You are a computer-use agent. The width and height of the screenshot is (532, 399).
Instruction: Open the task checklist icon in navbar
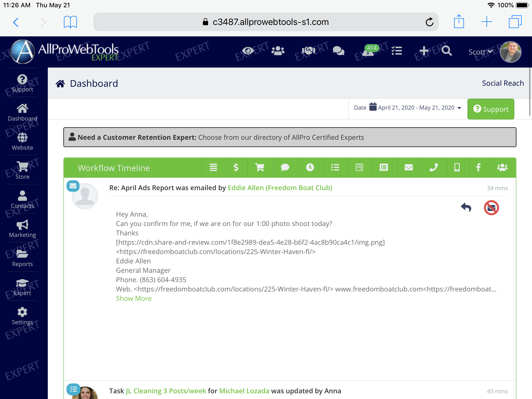[397, 51]
